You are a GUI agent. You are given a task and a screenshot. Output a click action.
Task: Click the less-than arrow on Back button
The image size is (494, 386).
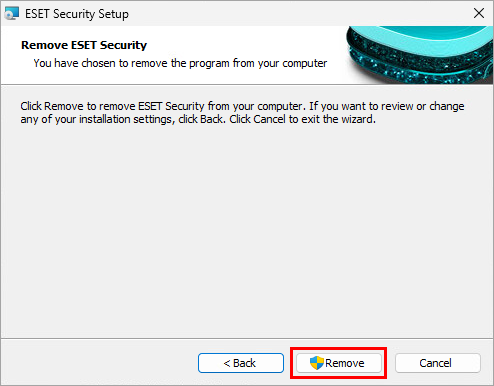(227, 363)
